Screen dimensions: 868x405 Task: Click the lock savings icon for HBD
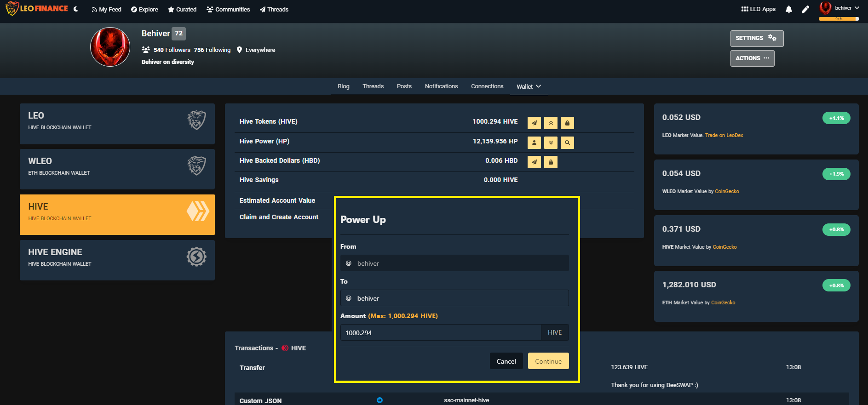tap(551, 162)
